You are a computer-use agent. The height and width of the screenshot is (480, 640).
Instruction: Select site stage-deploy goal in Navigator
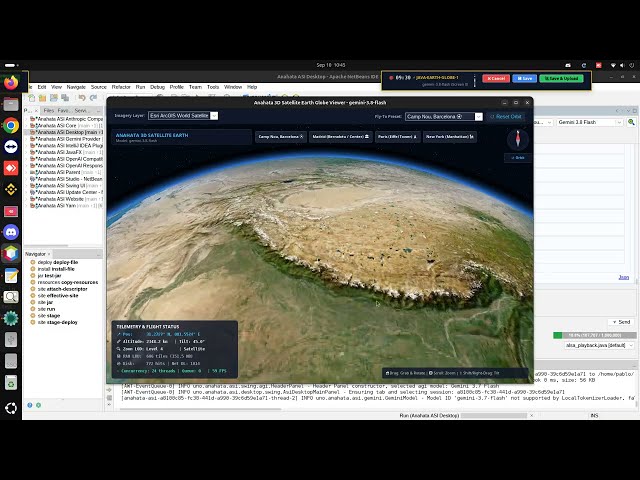[x=54, y=322]
